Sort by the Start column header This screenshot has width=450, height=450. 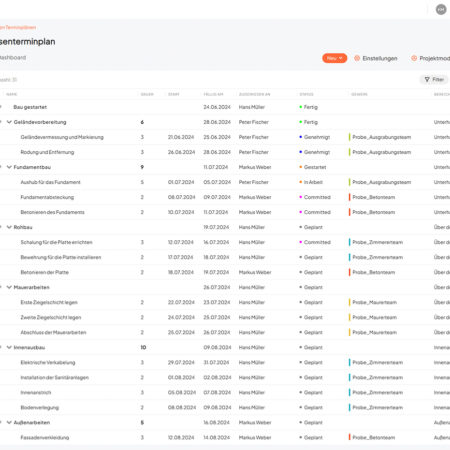click(174, 94)
